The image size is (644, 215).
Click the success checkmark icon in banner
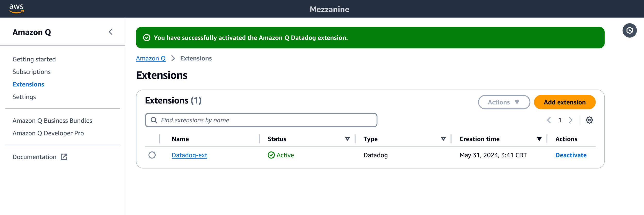tap(147, 38)
